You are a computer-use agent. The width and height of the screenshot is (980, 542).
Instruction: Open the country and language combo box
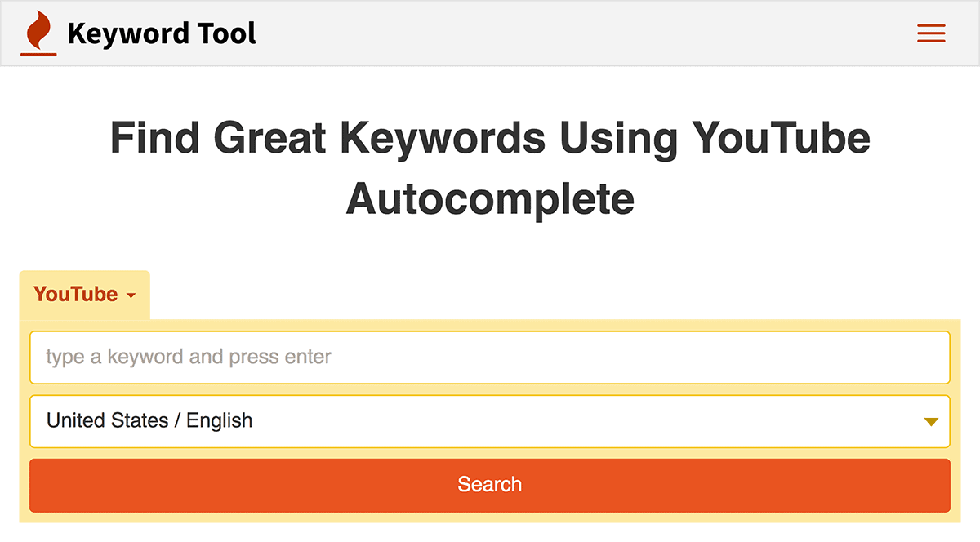tap(490, 421)
